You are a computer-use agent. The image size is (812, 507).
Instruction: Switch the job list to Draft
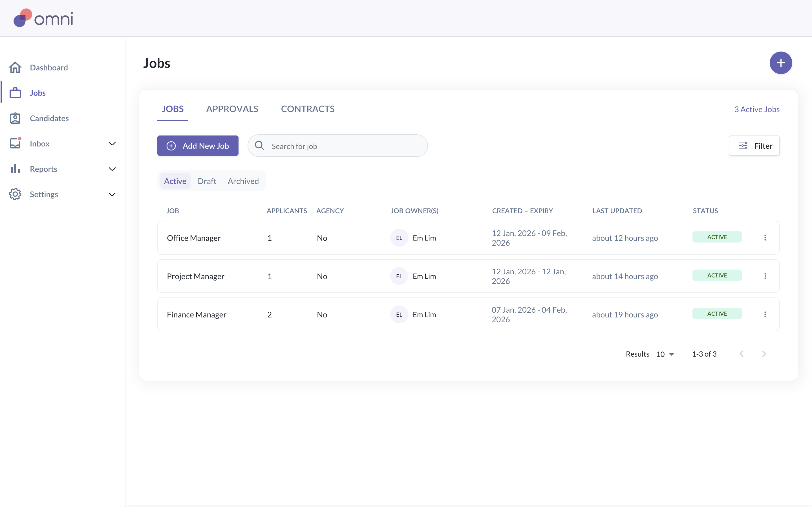click(x=207, y=181)
